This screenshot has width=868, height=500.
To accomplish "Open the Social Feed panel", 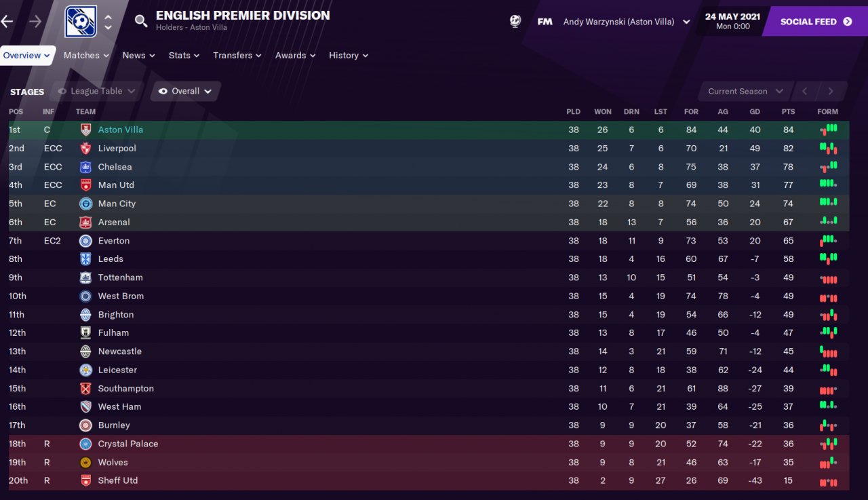I will 816,22.
